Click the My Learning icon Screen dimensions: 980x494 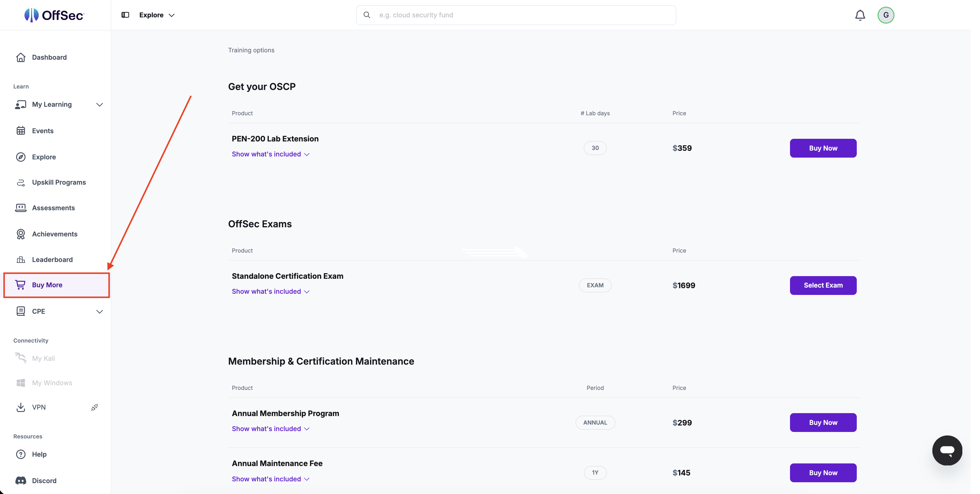click(21, 104)
